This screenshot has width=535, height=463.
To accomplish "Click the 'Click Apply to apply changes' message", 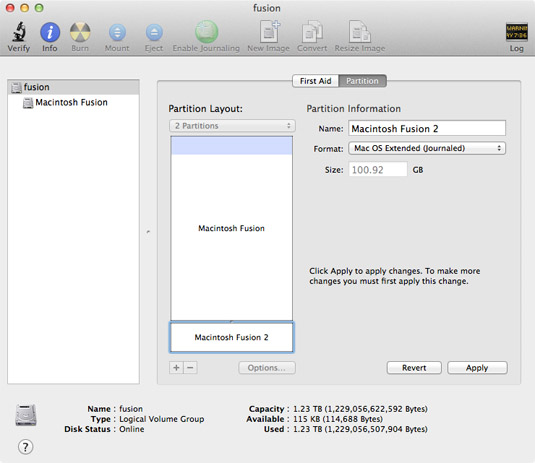I will click(394, 276).
